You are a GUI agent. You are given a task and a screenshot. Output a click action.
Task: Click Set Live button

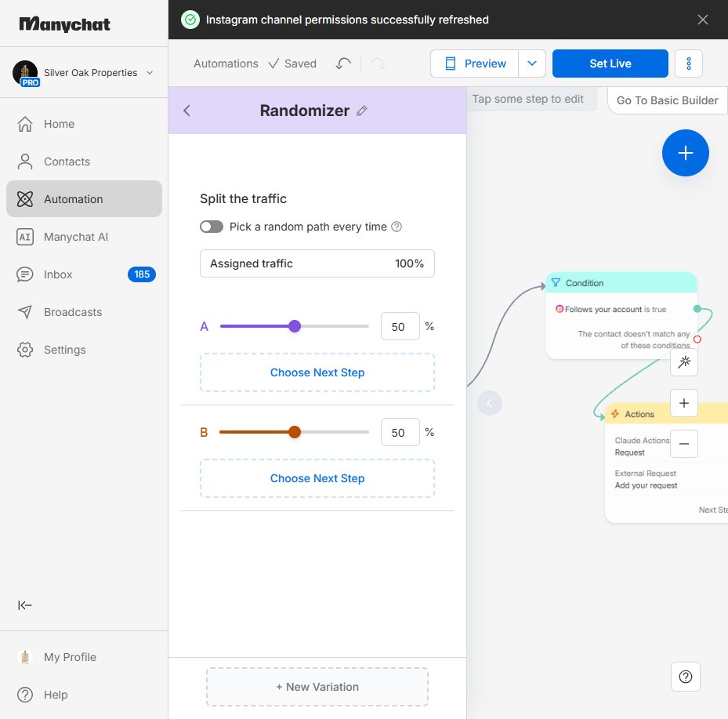point(610,64)
